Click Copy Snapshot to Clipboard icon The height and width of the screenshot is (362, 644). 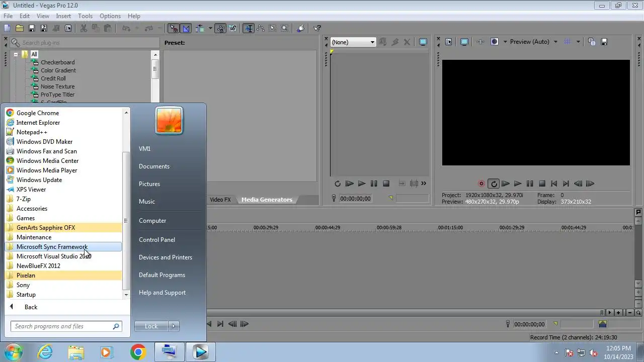coord(592,42)
